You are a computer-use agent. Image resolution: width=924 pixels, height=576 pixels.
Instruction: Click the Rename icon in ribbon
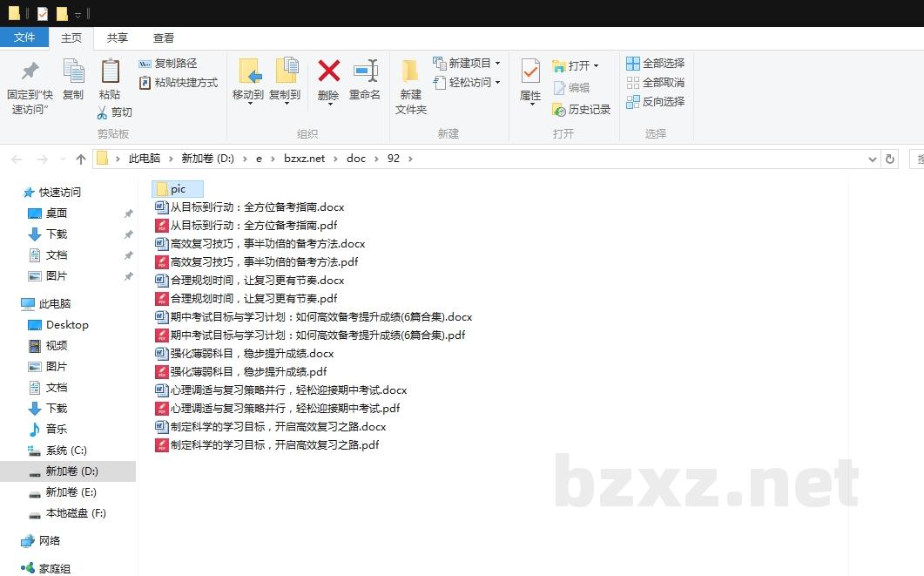pos(365,71)
